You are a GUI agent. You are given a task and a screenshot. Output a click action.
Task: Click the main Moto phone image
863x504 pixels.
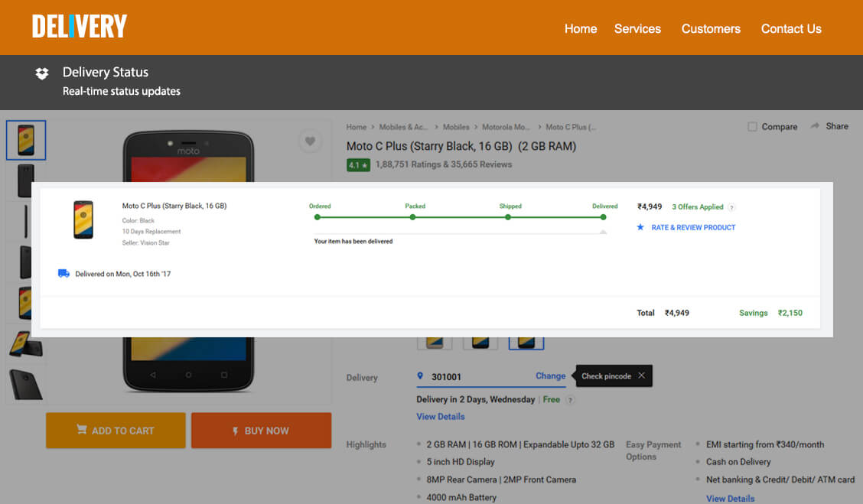(188, 262)
